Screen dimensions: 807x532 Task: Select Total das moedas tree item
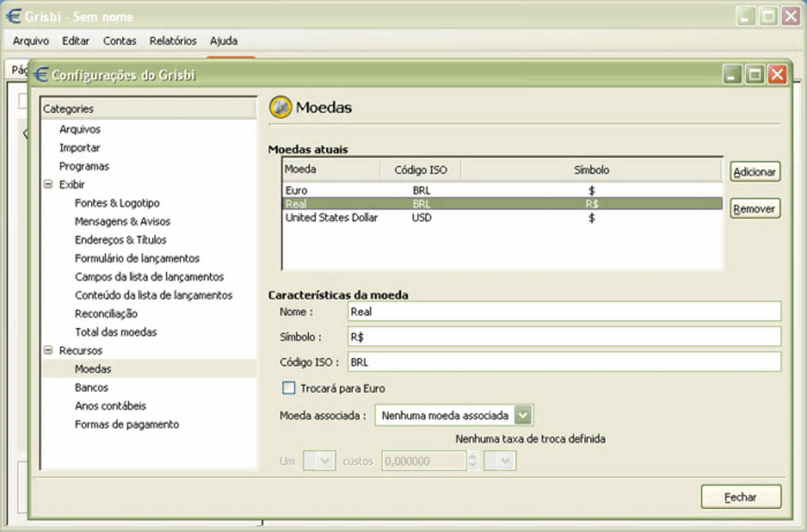pyautogui.click(x=116, y=332)
